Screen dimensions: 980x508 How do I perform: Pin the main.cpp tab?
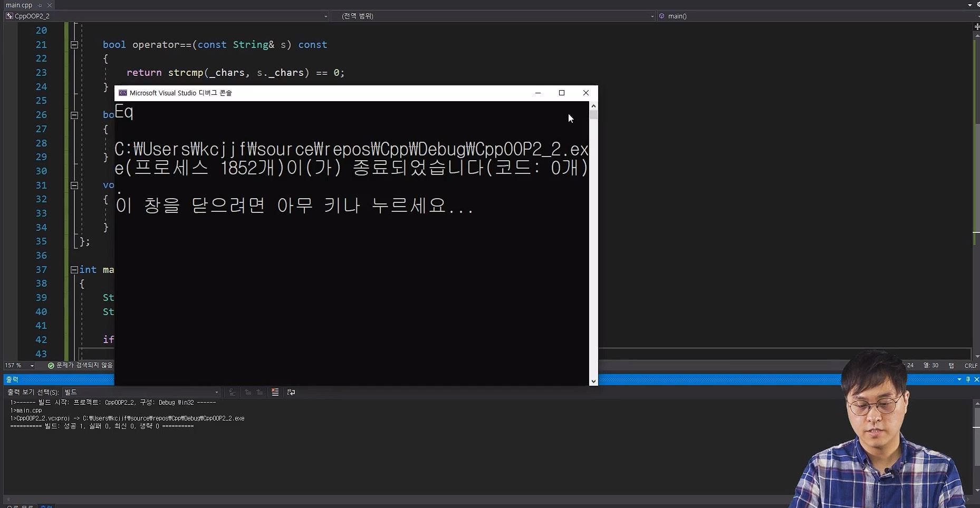(x=40, y=5)
